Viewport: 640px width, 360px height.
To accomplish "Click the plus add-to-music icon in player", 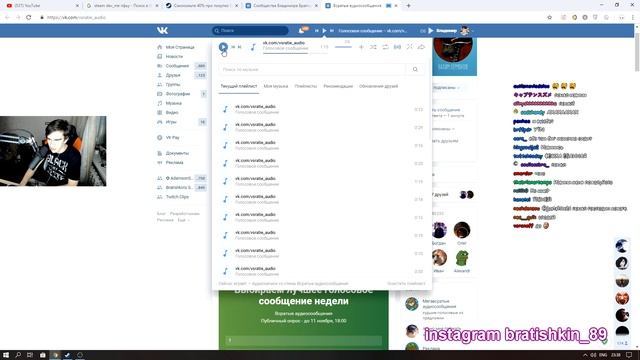I will pos(361,47).
